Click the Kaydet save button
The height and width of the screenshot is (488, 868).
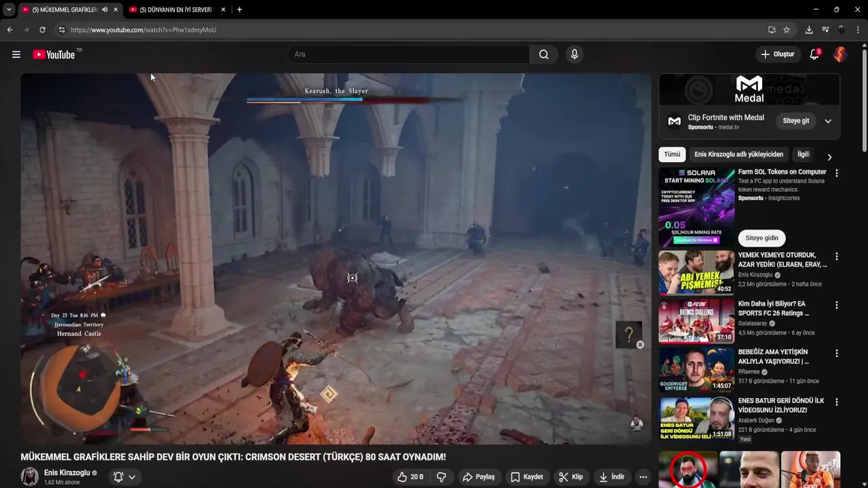click(x=527, y=477)
